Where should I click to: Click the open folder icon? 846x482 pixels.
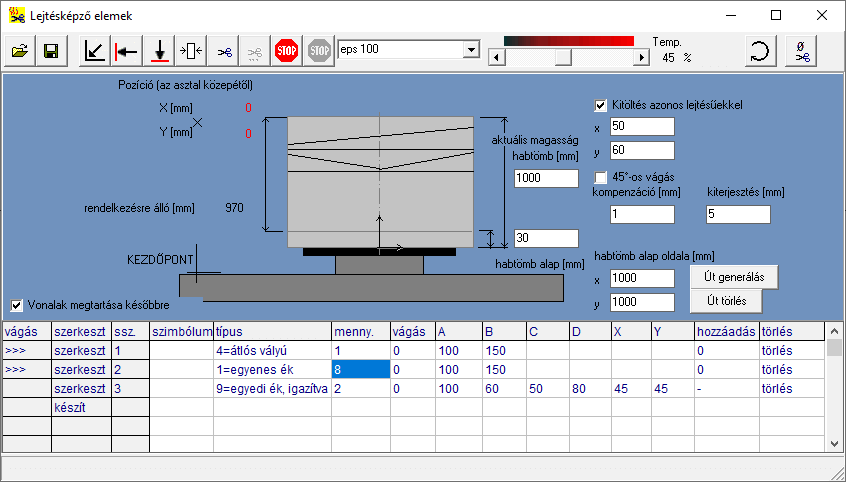click(x=20, y=50)
